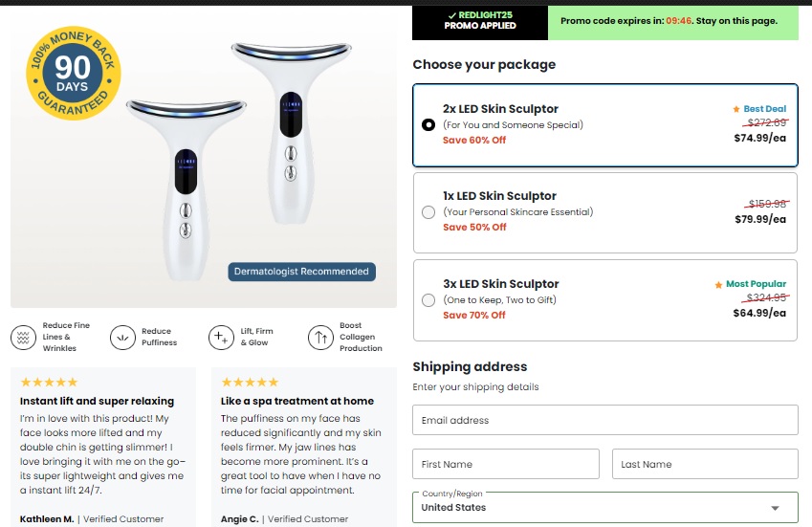Select the 1x LED Skin Sculptor option
This screenshot has width=812, height=527.
pos(428,212)
